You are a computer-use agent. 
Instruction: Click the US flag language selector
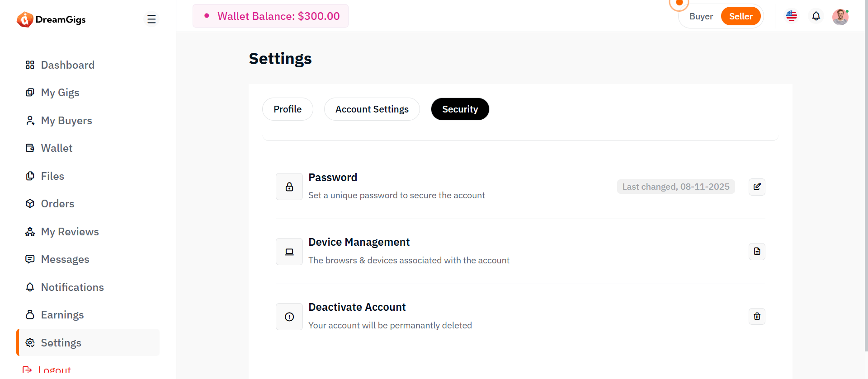point(792,16)
